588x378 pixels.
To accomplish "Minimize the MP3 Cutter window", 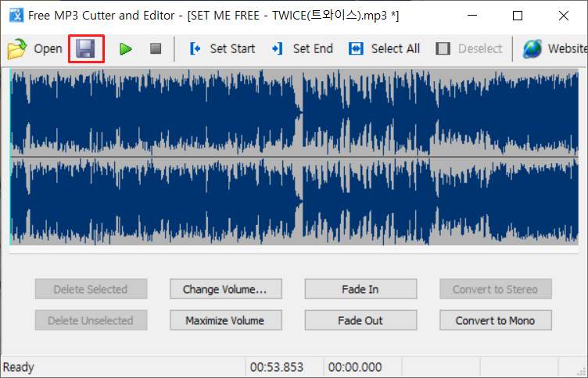I will coord(472,16).
